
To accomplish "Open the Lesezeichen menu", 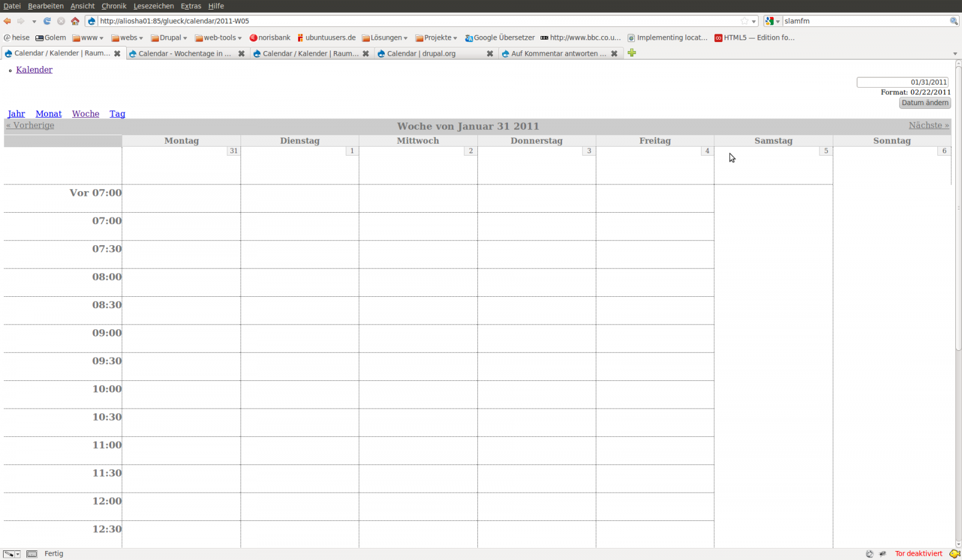I will [x=153, y=6].
